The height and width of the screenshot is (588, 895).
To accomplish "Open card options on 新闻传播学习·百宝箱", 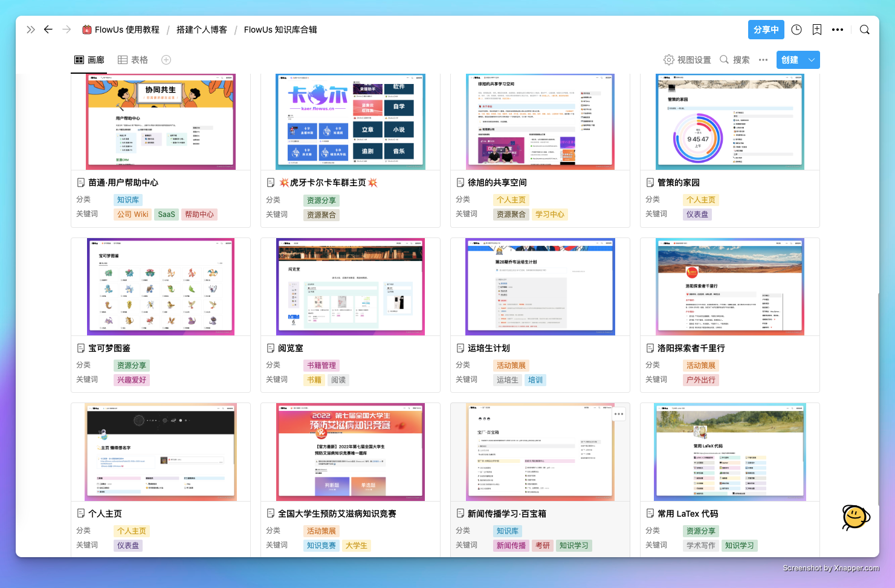I will pyautogui.click(x=618, y=413).
